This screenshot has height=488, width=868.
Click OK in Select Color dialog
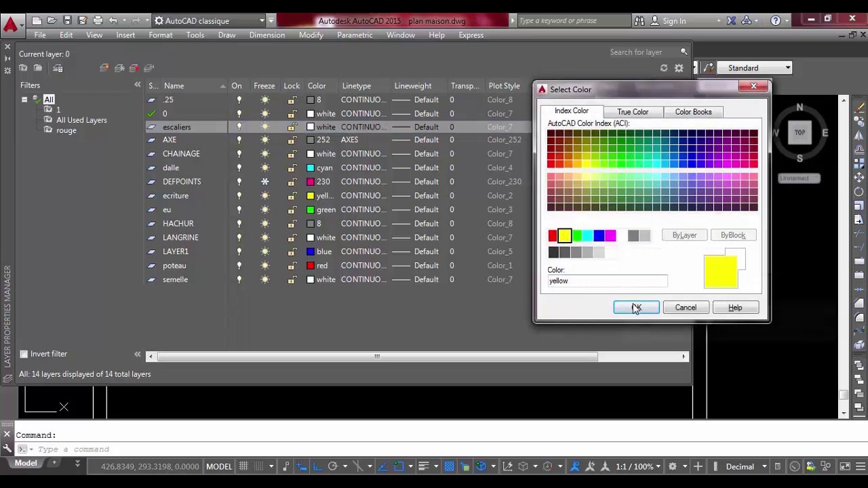coord(636,308)
